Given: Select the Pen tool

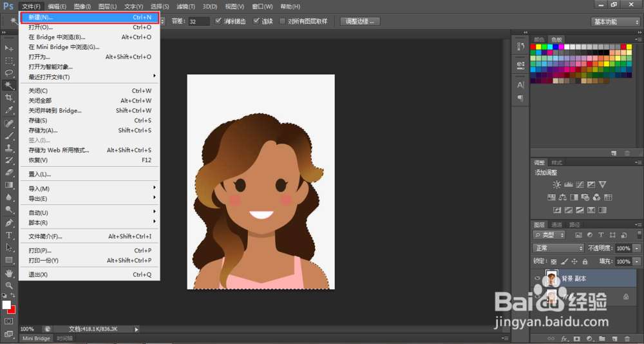Looking at the screenshot, I should tap(8, 223).
